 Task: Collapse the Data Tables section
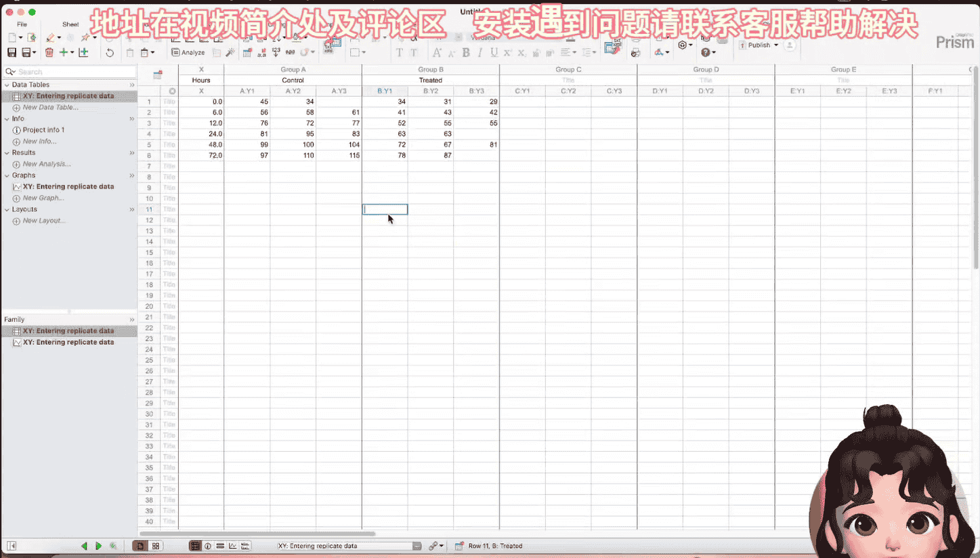coord(7,84)
